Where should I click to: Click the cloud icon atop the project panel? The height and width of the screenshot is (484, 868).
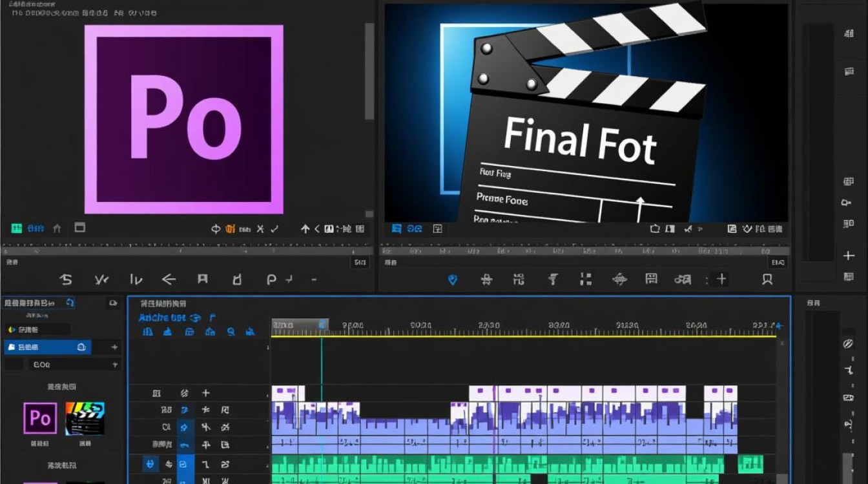pos(113,302)
